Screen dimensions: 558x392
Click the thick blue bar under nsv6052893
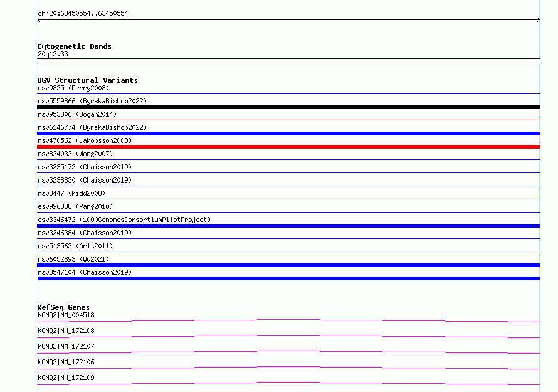(288, 265)
